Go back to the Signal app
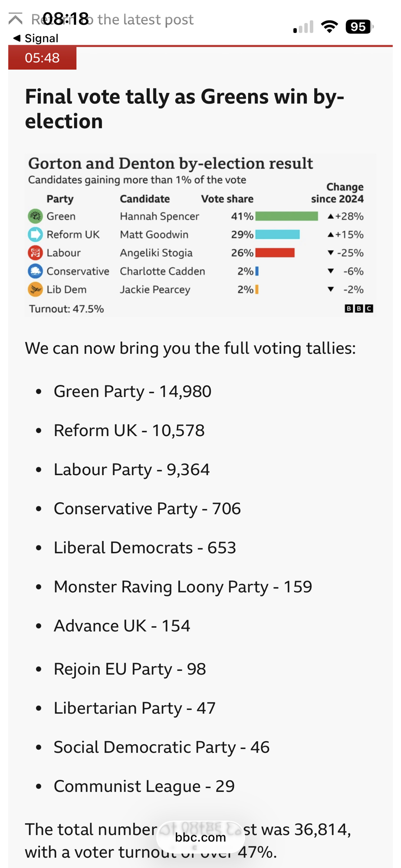The width and height of the screenshot is (401, 868). pyautogui.click(x=36, y=38)
